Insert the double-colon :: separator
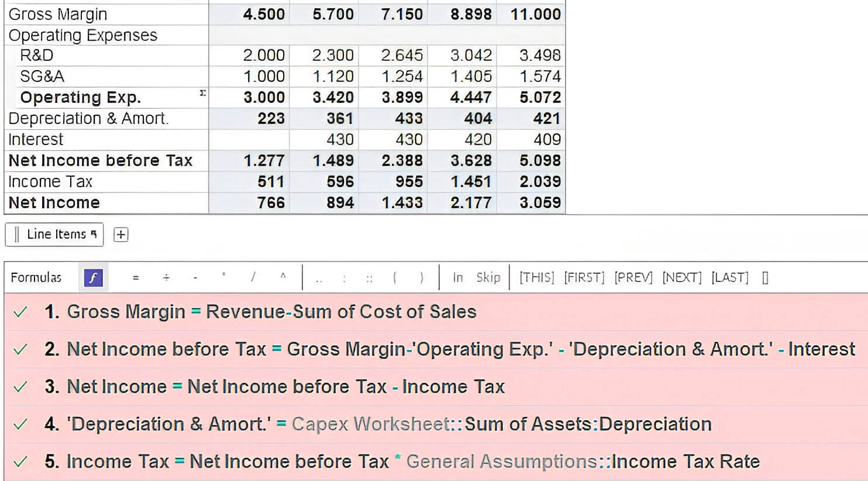Image resolution: width=868 pixels, height=481 pixels. [370, 279]
